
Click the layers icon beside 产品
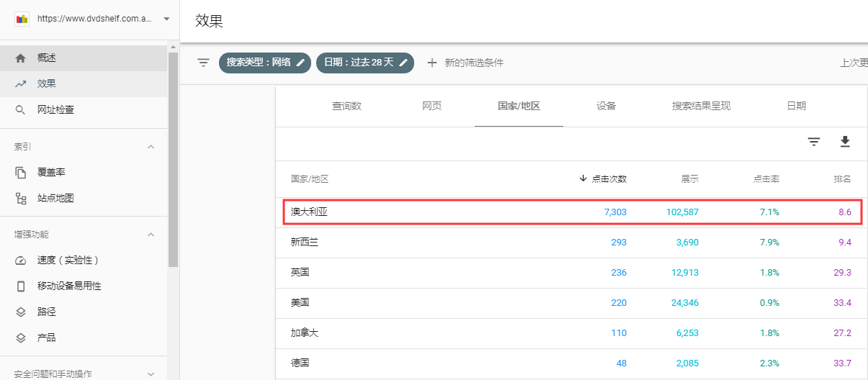pos(21,338)
